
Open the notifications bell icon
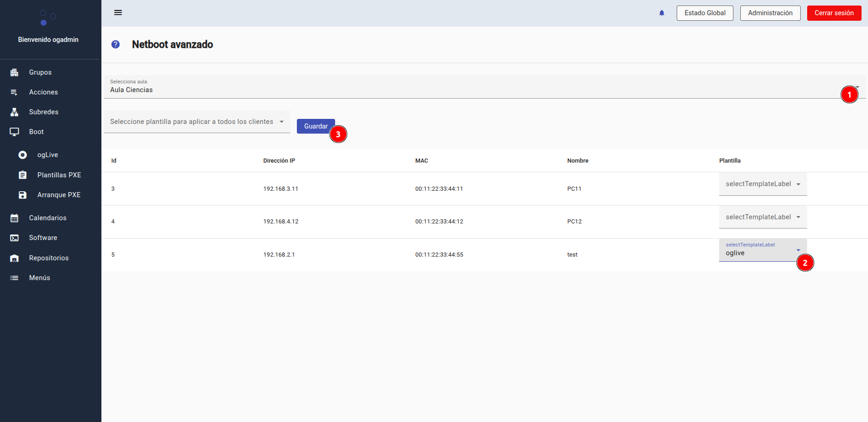click(x=661, y=13)
